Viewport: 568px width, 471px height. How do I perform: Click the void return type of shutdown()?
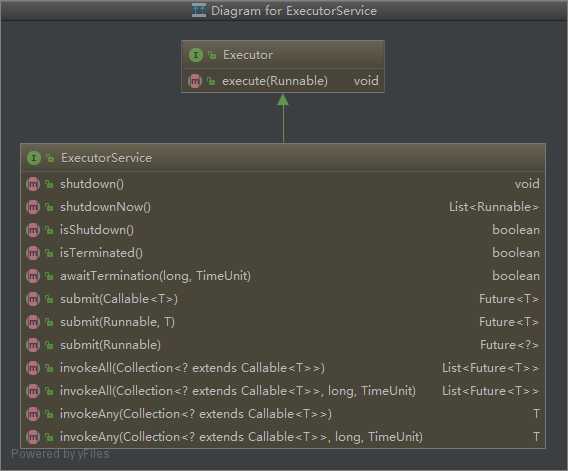[x=527, y=184]
